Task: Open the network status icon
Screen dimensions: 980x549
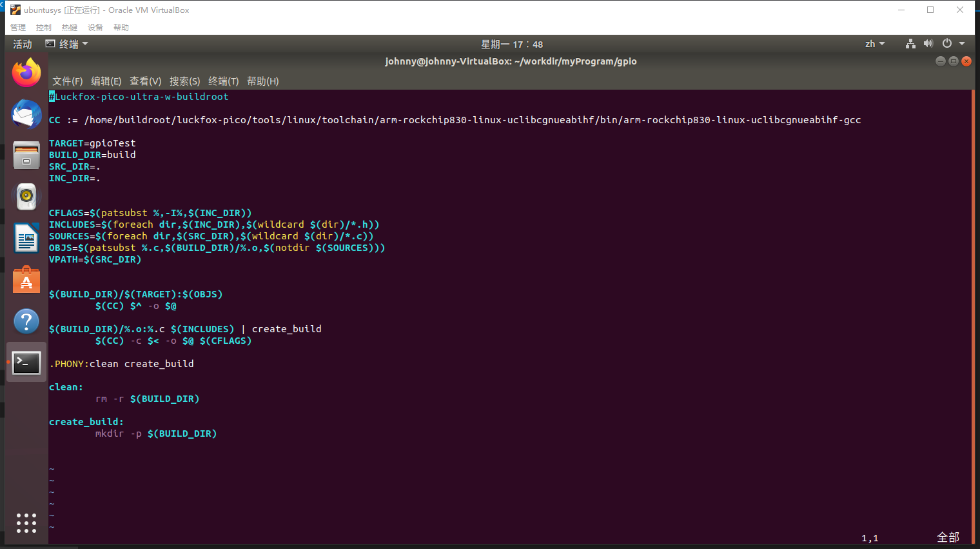Action: coord(910,44)
